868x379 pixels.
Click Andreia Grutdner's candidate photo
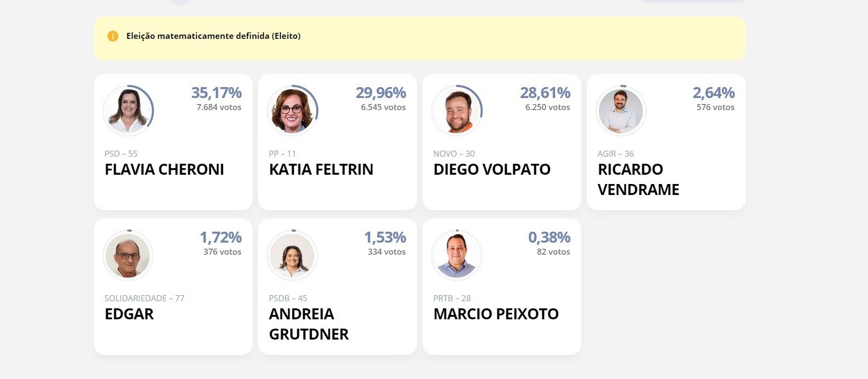coord(292,256)
